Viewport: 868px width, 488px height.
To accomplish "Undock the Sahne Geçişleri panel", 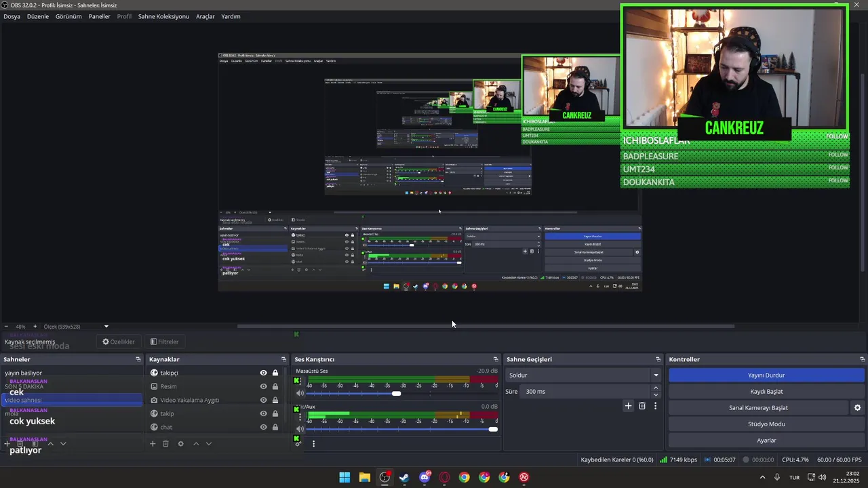I will 658,359.
